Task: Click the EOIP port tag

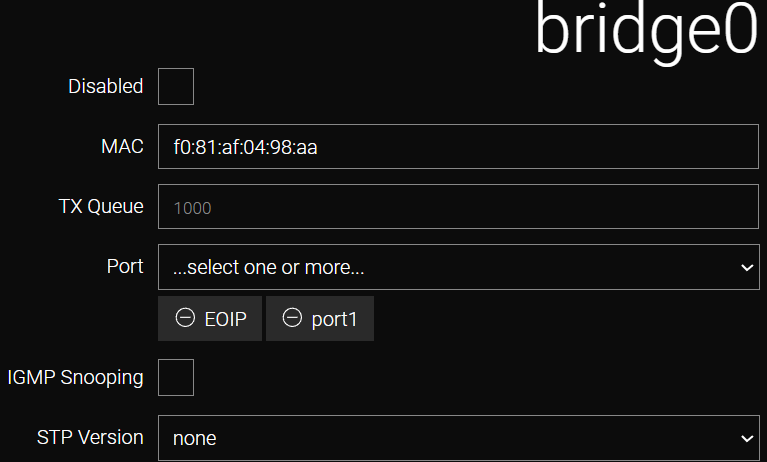Action: [210, 319]
